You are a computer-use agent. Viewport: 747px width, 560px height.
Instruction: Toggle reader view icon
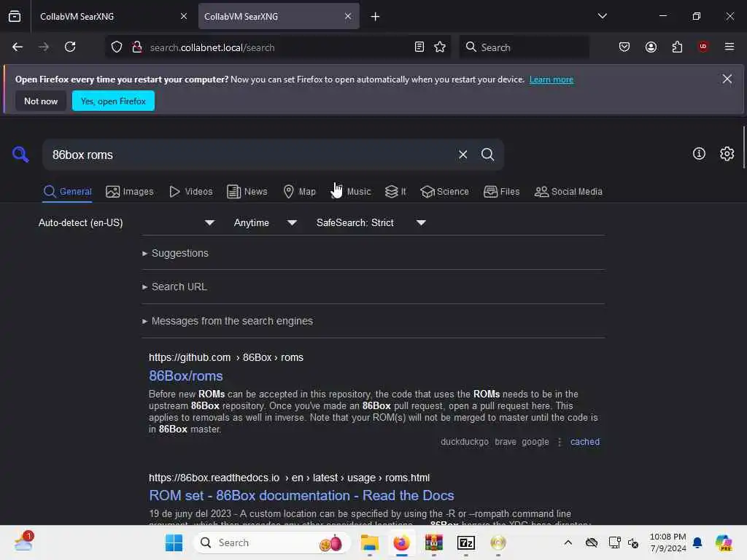(x=419, y=47)
